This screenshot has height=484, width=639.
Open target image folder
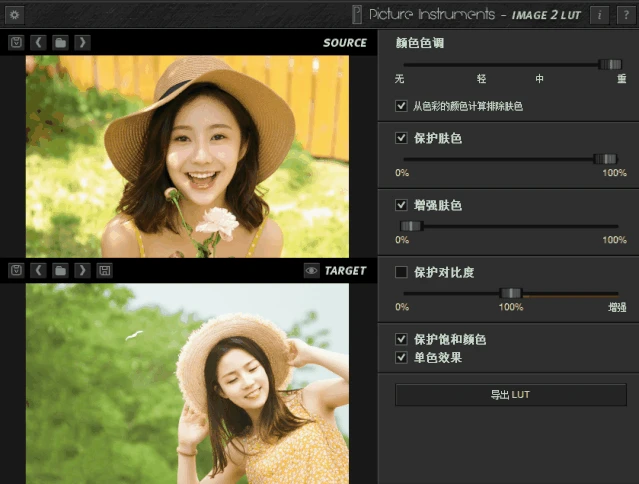(x=60, y=270)
